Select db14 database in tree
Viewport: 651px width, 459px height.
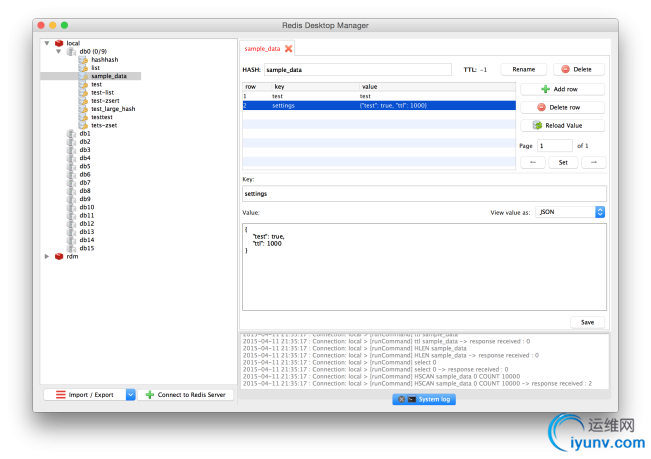(x=87, y=240)
